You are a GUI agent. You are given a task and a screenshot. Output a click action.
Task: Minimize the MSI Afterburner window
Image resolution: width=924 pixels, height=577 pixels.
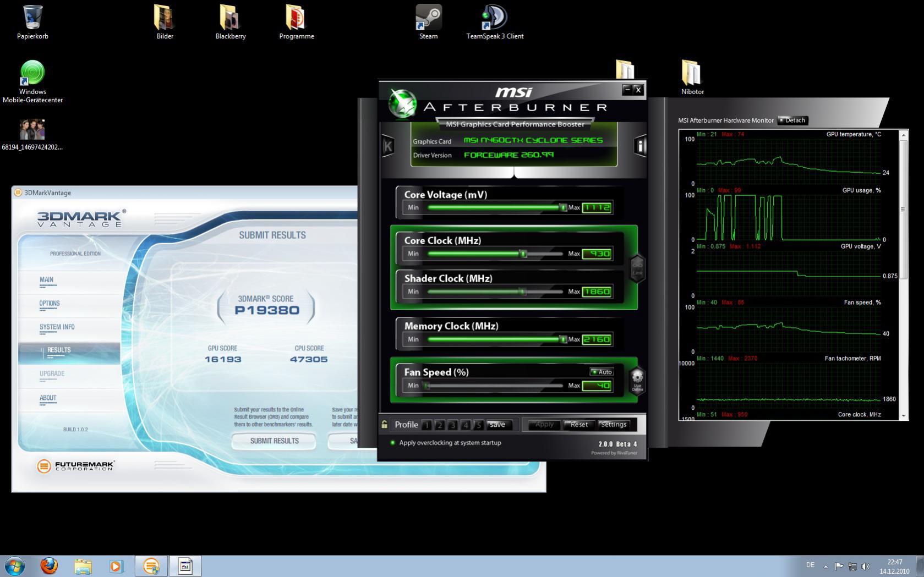[627, 90]
